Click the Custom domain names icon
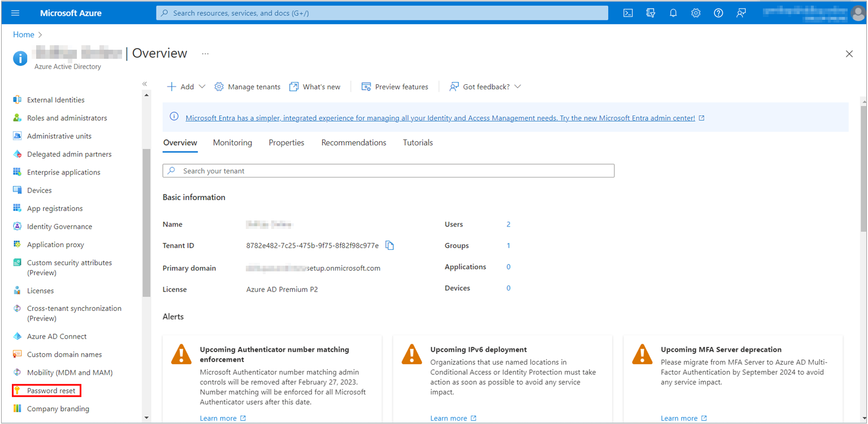This screenshot has width=868, height=424. tap(17, 354)
